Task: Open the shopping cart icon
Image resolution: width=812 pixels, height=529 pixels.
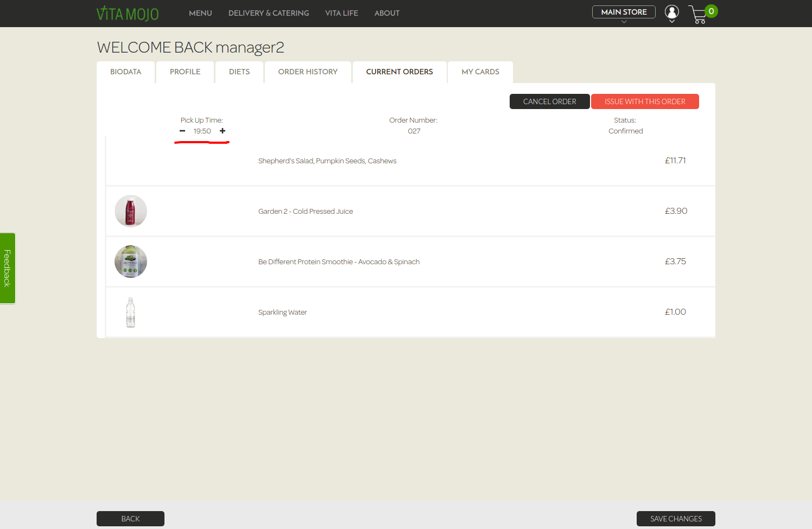Action: pos(698,15)
